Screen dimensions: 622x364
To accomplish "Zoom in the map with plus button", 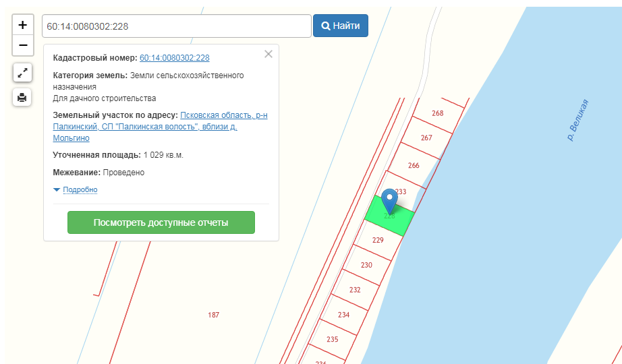I will pos(23,25).
